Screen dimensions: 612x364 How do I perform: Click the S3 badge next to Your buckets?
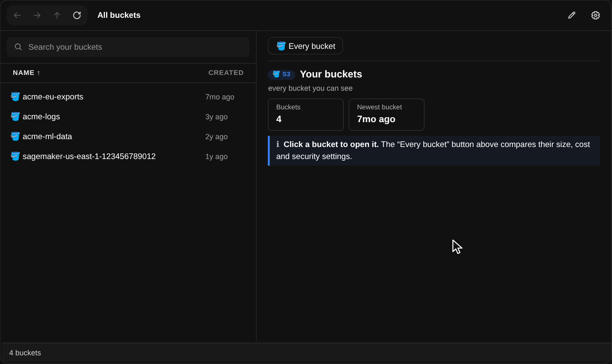pos(282,74)
